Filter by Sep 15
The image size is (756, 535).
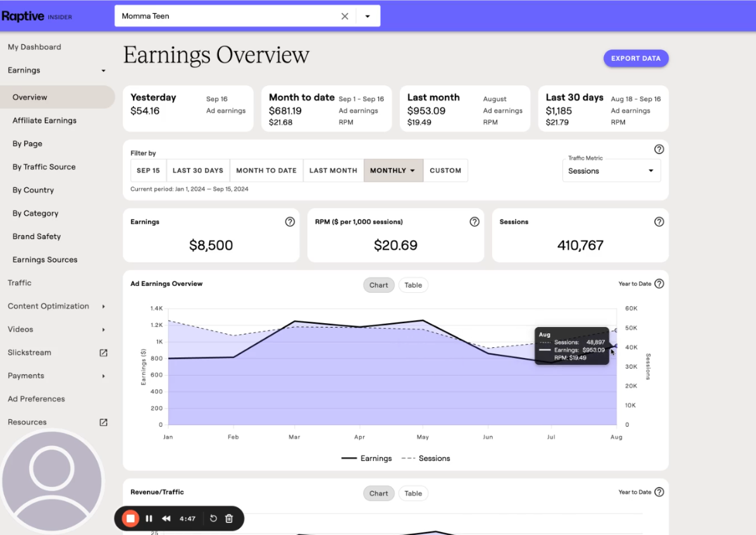pyautogui.click(x=149, y=171)
